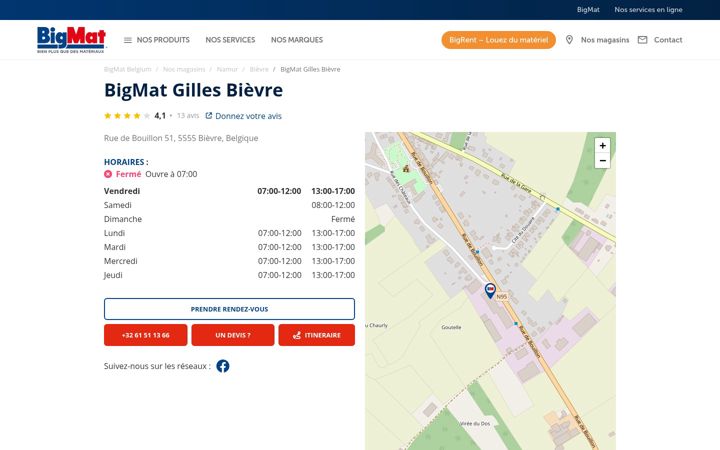
Task: Click the Goutelle place label on map
Action: (x=451, y=327)
